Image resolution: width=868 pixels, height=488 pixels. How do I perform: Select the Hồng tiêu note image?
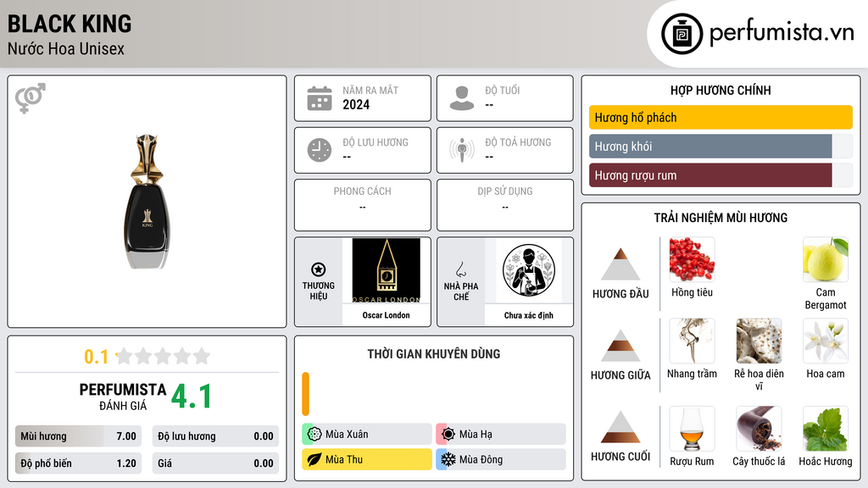[692, 259]
